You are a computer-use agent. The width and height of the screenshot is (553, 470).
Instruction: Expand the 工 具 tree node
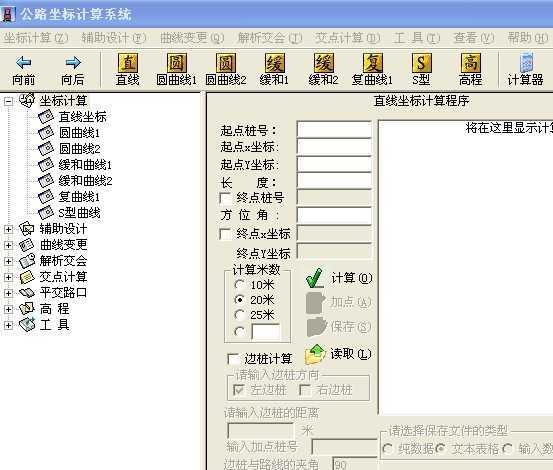(x=8, y=325)
